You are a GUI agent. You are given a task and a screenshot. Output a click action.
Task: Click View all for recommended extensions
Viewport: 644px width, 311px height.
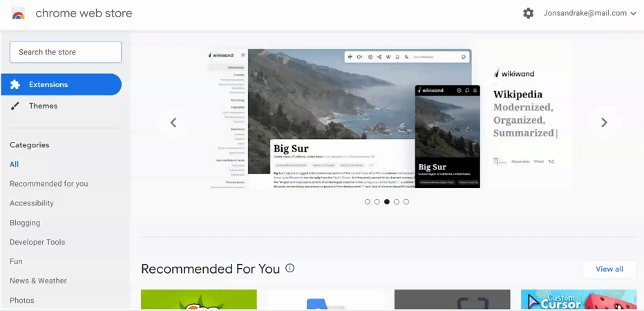609,269
